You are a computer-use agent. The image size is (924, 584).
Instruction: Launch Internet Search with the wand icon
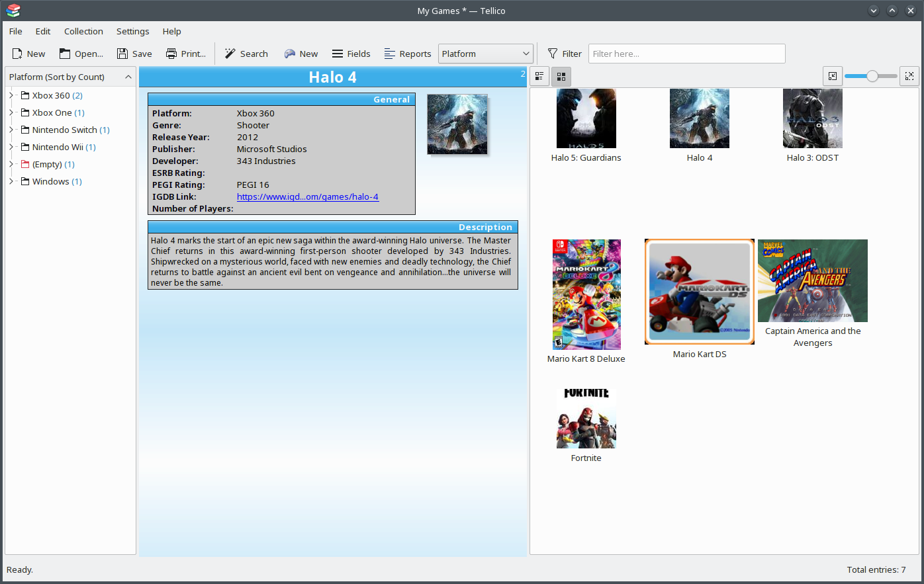[x=230, y=54]
